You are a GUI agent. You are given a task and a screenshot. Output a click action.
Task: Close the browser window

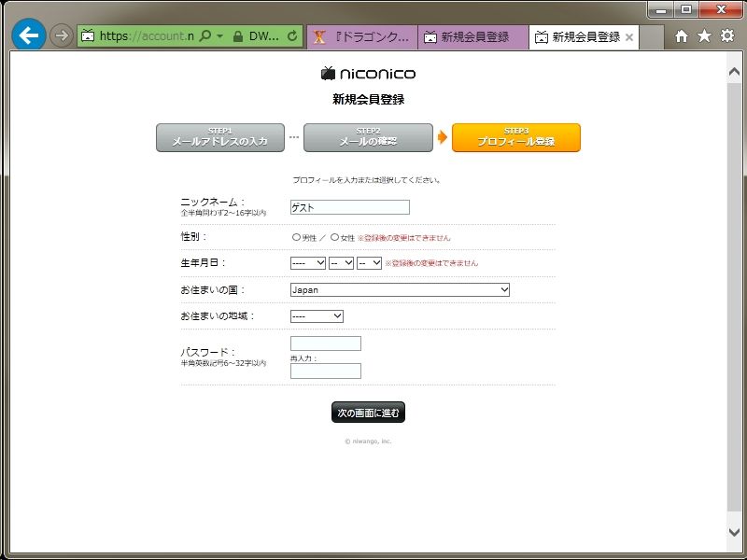(x=721, y=9)
